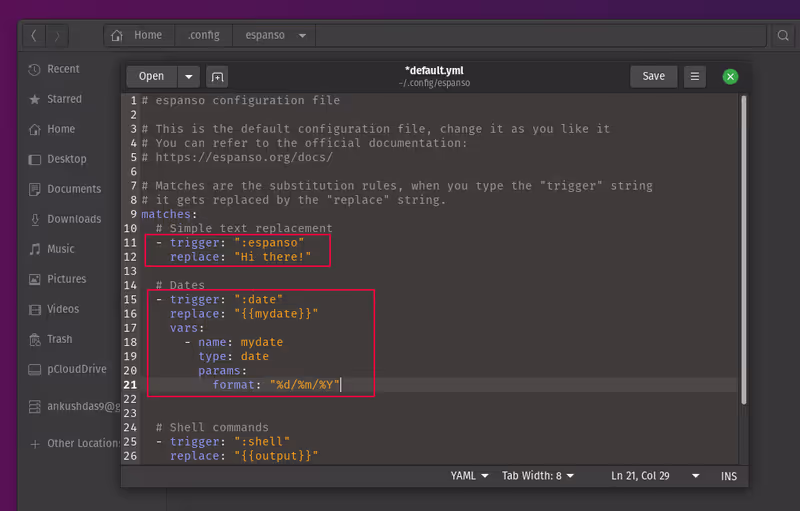This screenshot has height=511, width=800.
Task: Change the Tab Width: 8 setting
Action: 538,476
